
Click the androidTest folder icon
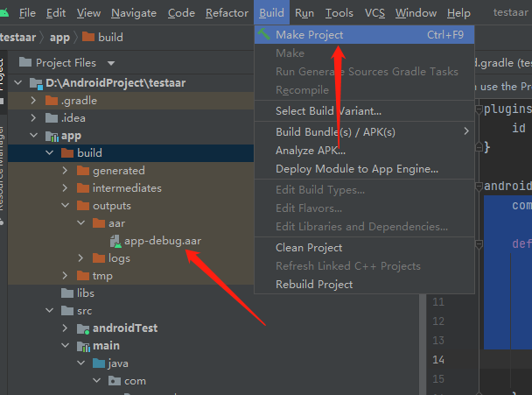83,328
